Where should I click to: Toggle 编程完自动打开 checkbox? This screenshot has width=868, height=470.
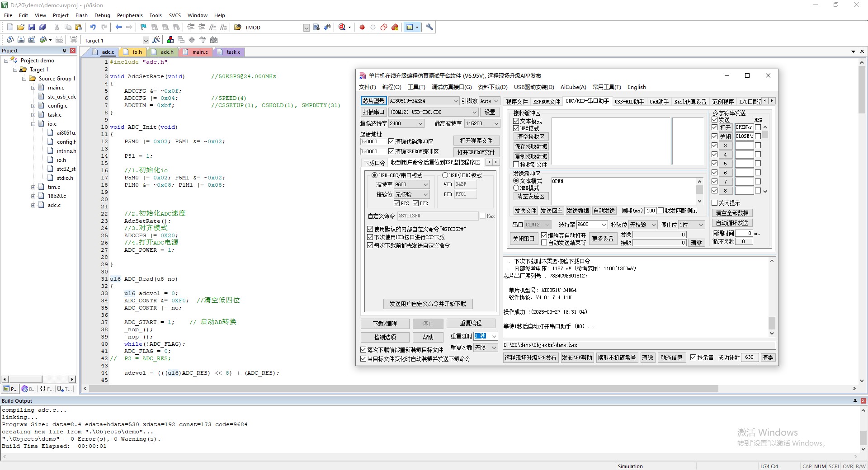click(544, 235)
